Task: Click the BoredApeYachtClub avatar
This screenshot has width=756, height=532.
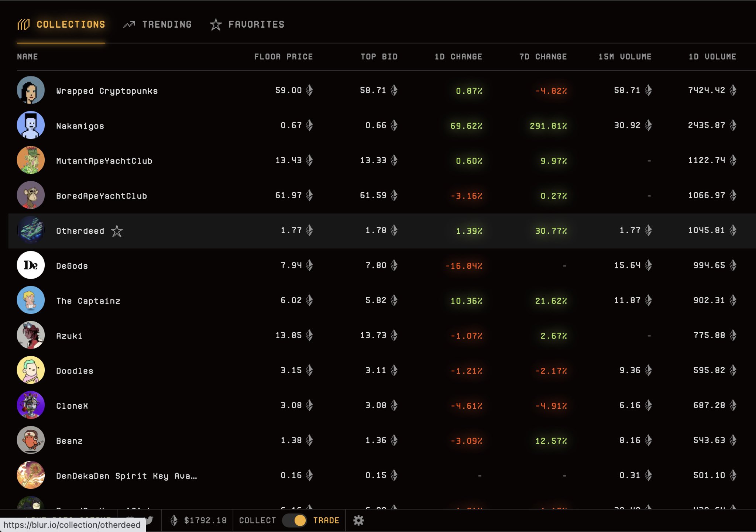Action: (31, 195)
